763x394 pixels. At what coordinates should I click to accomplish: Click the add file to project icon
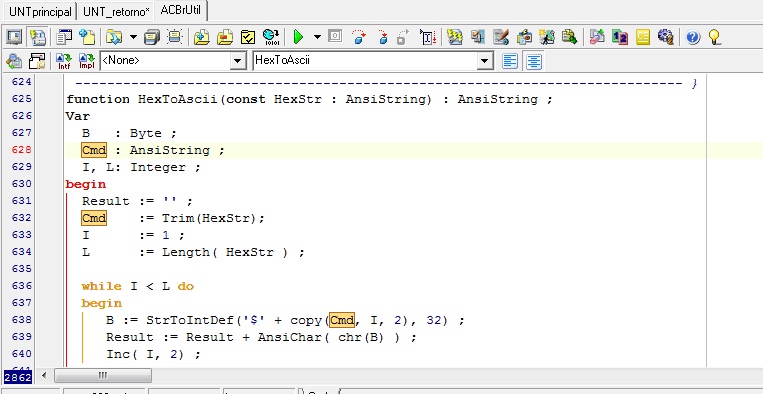[x=202, y=37]
